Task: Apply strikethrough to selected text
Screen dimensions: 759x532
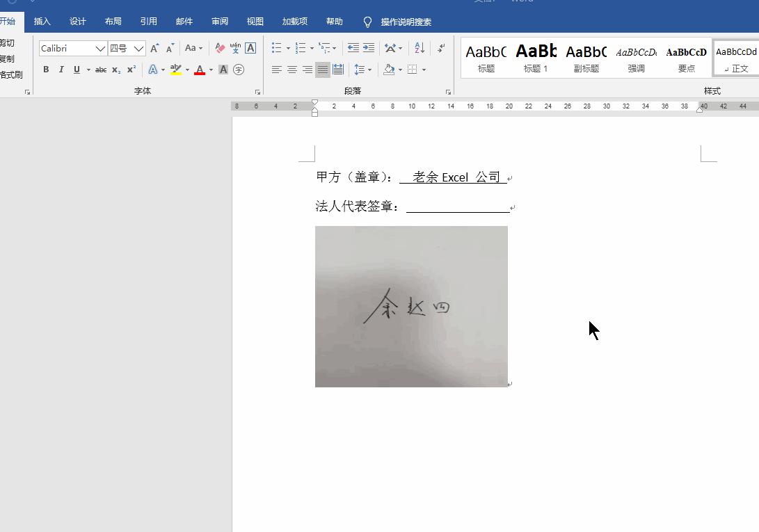Action: (x=101, y=70)
